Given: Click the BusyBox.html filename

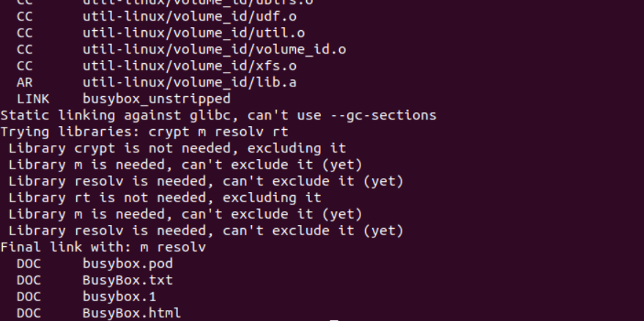Looking at the screenshot, I should pyautogui.click(x=132, y=314).
